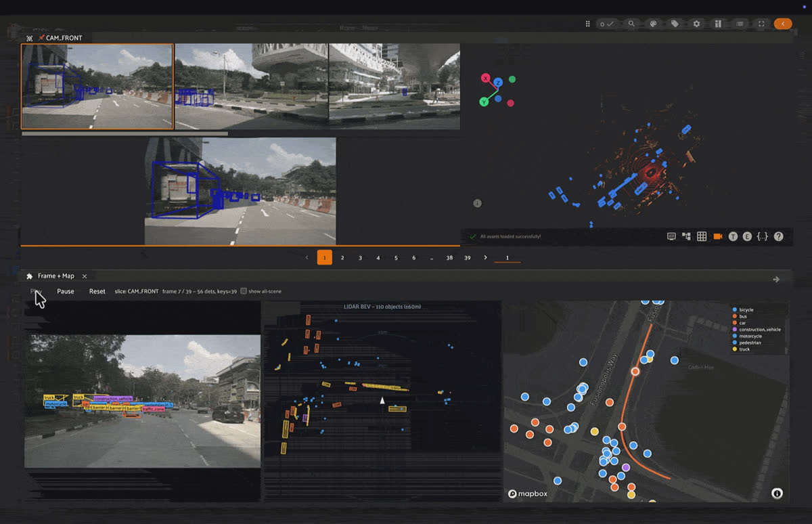Click construction_vehicle legend entry

pos(757,330)
